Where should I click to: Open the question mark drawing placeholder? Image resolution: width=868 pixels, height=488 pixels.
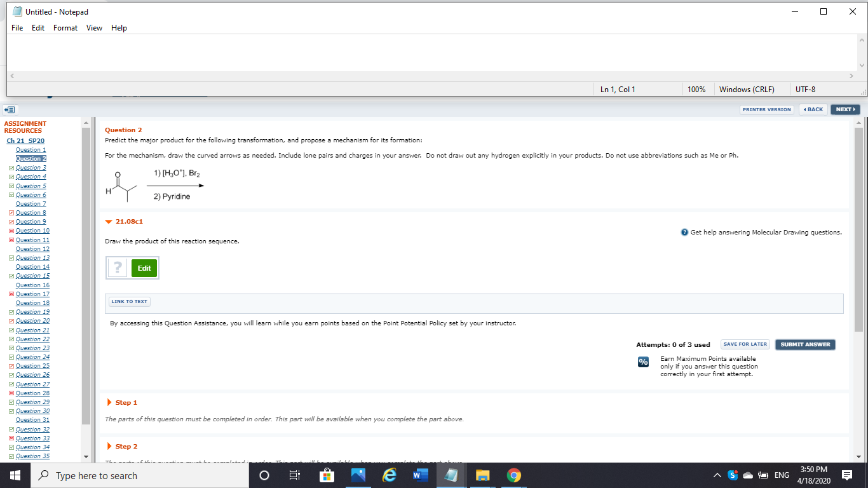point(117,268)
